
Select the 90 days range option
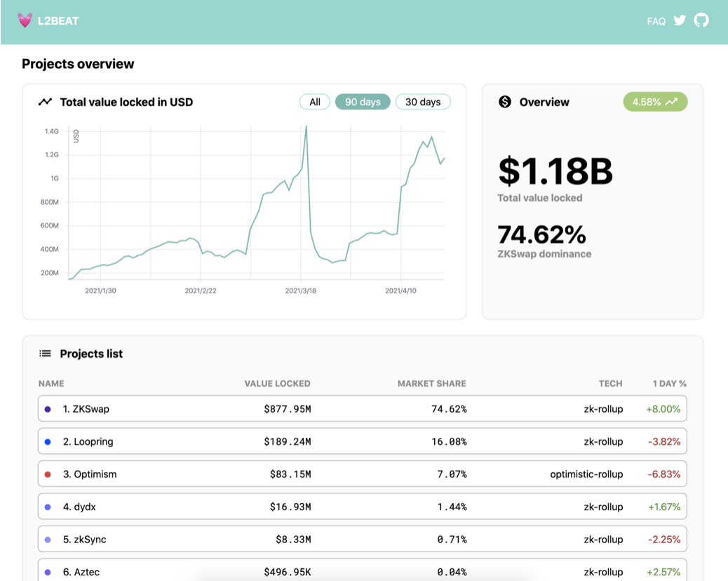click(x=363, y=102)
